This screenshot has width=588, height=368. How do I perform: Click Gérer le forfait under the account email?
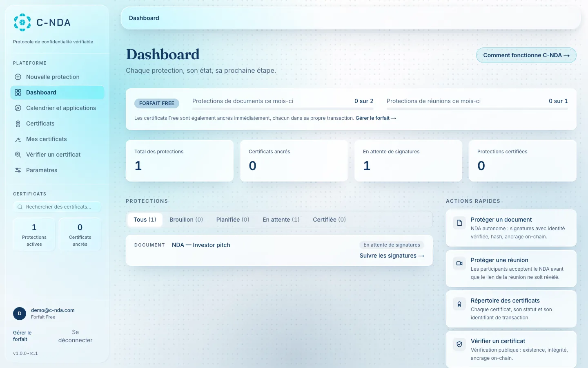tap(22, 336)
